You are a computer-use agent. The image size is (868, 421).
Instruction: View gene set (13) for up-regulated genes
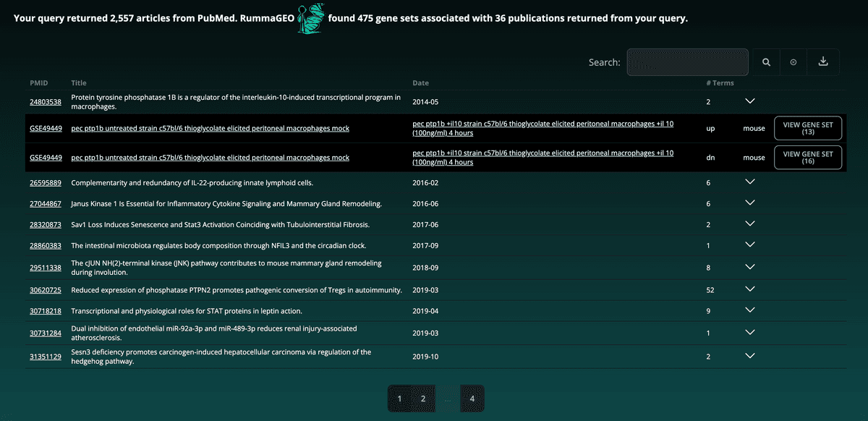(808, 128)
